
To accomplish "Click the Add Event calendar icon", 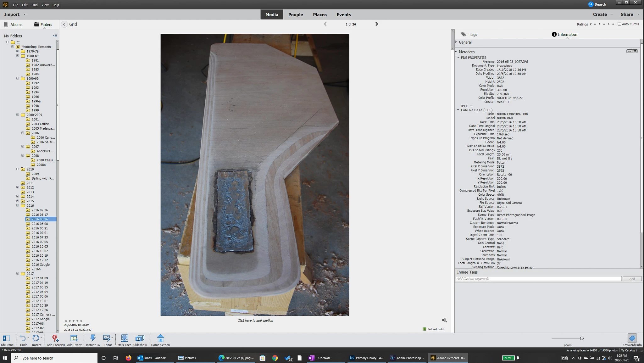I will click(x=74, y=338).
